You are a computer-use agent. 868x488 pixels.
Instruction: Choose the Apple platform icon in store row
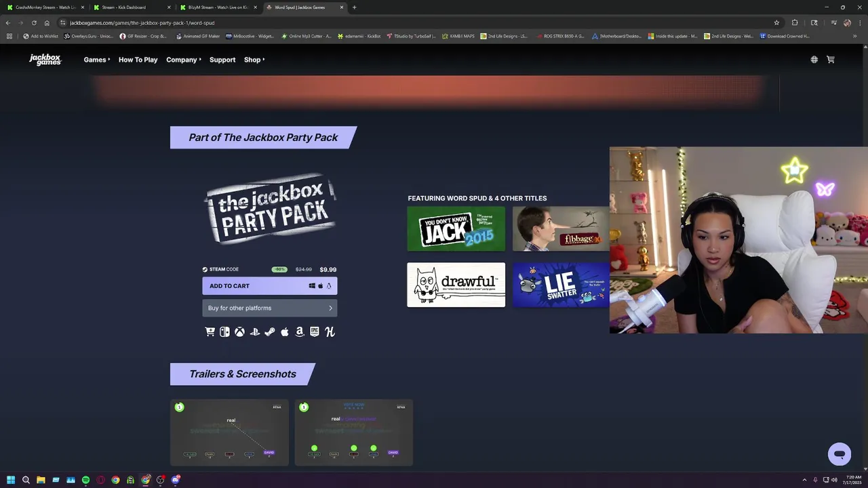(285, 332)
